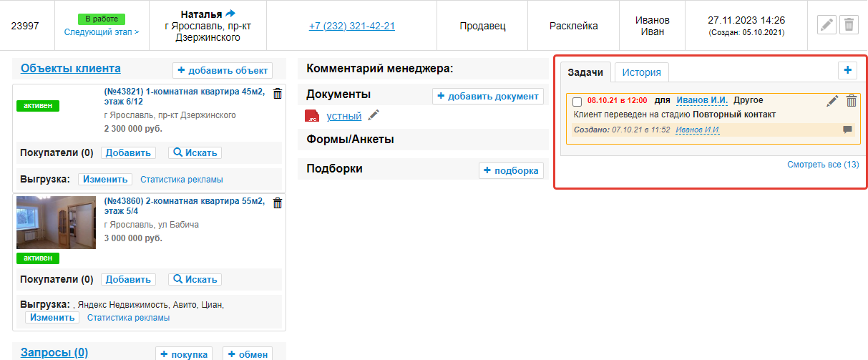Click the добавить документ button
This screenshot has height=360, width=868.
487,96
